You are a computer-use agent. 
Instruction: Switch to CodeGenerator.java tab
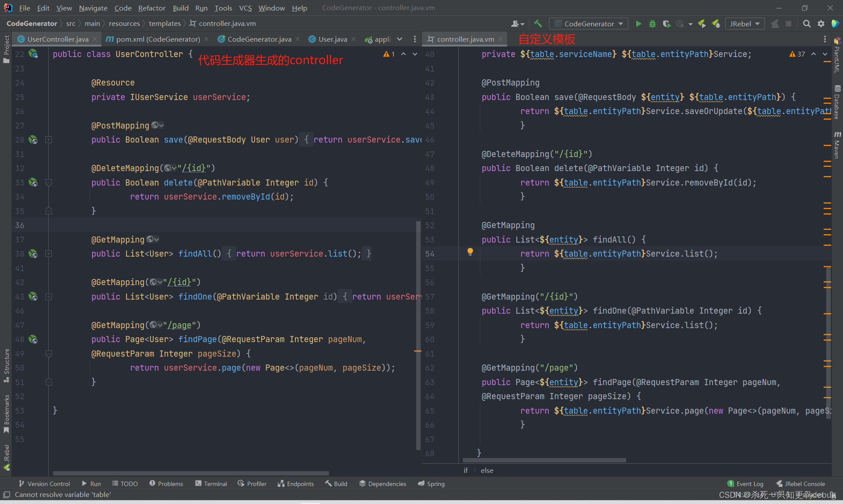pyautogui.click(x=259, y=39)
